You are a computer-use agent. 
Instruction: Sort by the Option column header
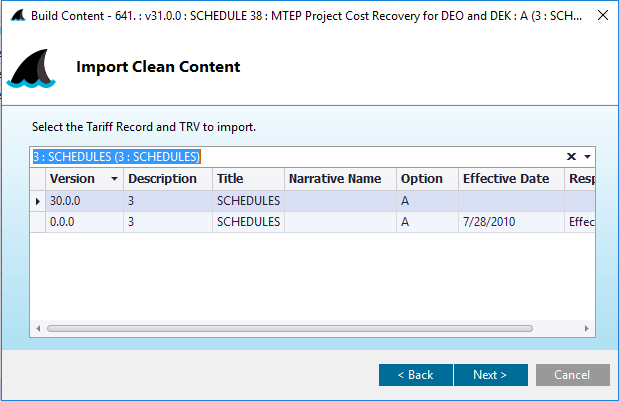[427, 179]
